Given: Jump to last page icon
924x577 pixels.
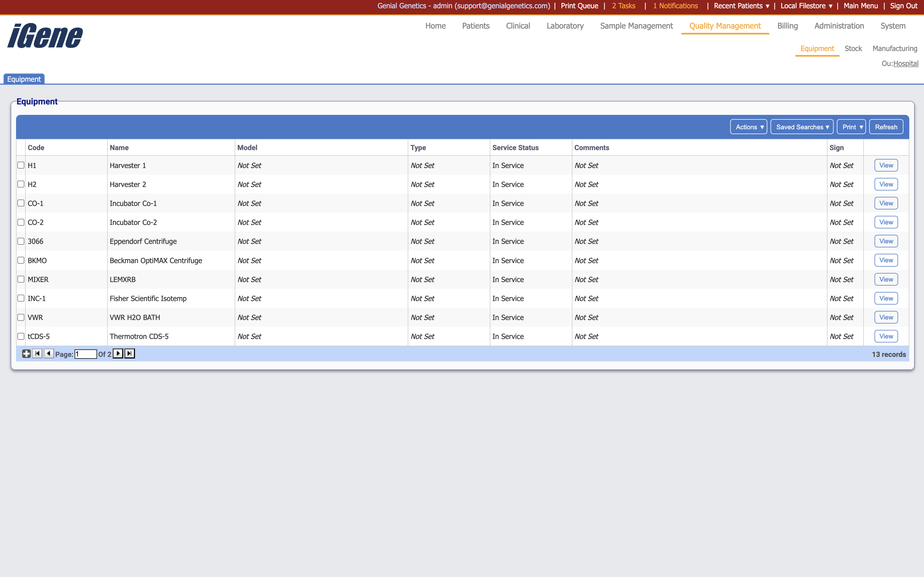Looking at the screenshot, I should pos(130,354).
